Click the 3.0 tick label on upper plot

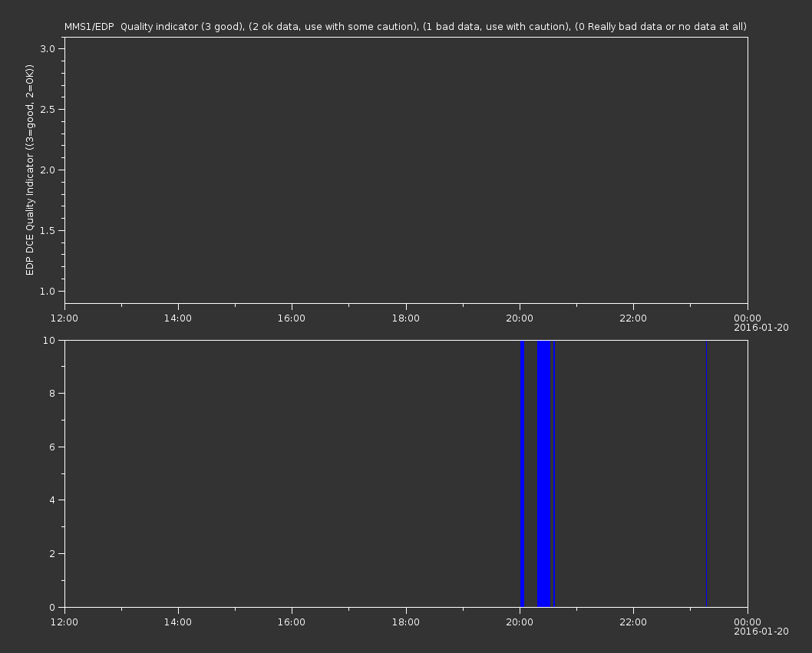click(47, 49)
